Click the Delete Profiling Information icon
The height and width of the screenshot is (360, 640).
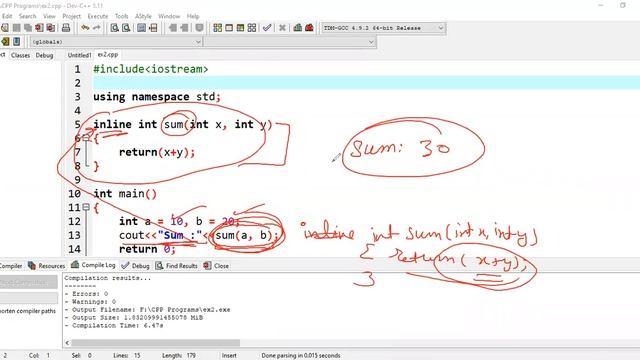tap(309, 28)
